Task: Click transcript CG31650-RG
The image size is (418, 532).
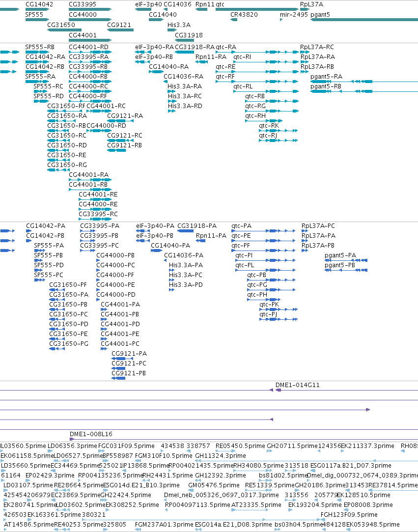Action: point(67,165)
